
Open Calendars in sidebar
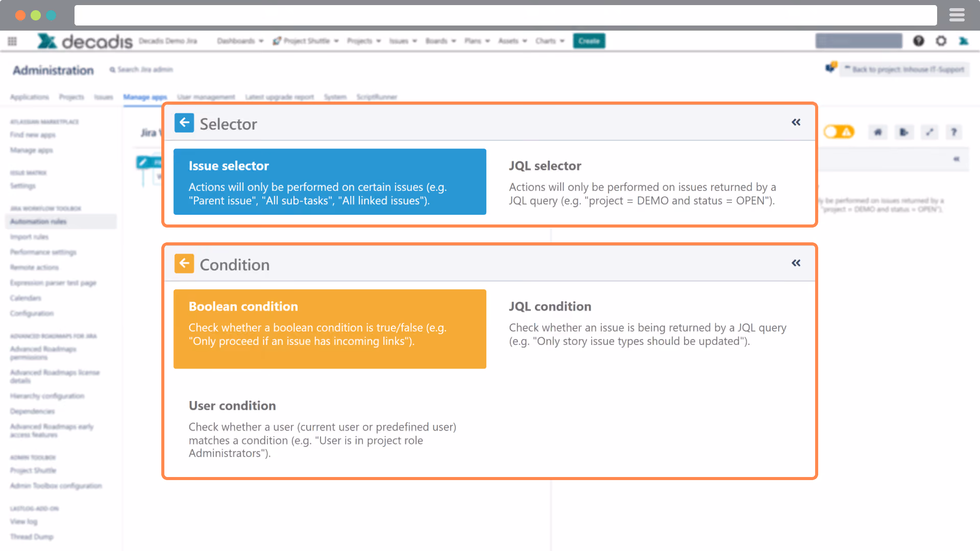click(x=26, y=298)
